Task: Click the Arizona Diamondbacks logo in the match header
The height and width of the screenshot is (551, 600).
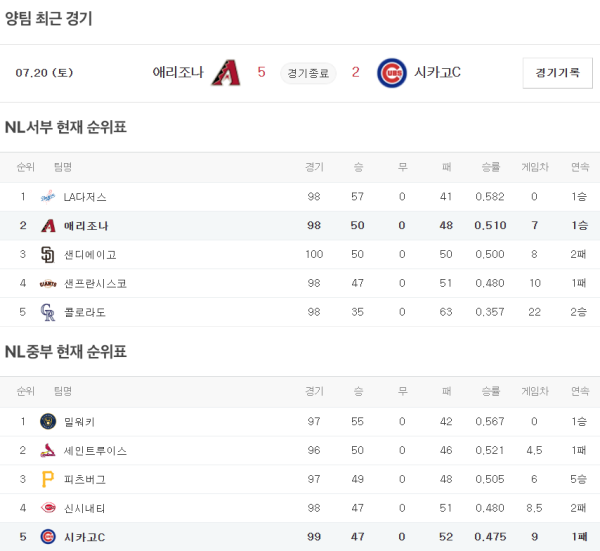Action: click(x=226, y=72)
